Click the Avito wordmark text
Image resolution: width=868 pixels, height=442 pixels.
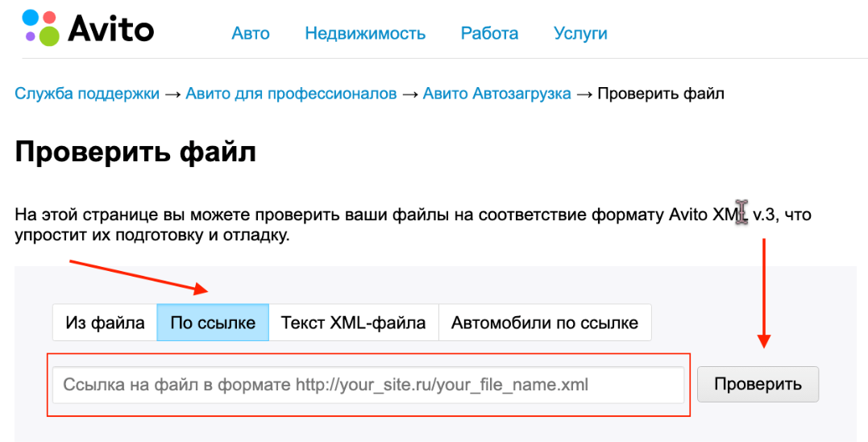(x=110, y=29)
